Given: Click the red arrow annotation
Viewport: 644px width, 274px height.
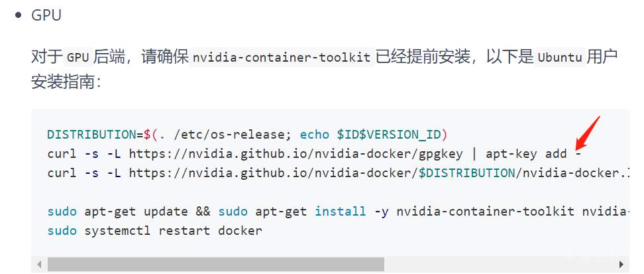Looking at the screenshot, I should click(x=588, y=133).
